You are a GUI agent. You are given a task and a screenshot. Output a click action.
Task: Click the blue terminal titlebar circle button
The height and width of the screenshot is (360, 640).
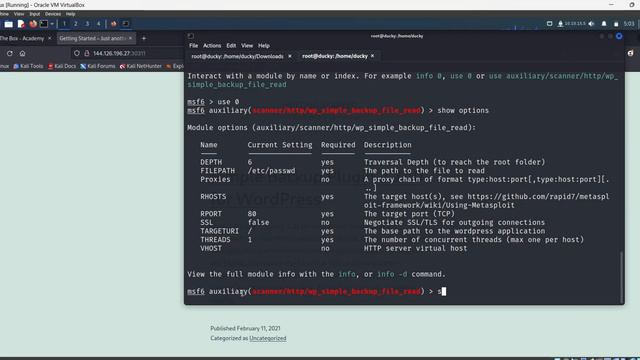pos(619,36)
